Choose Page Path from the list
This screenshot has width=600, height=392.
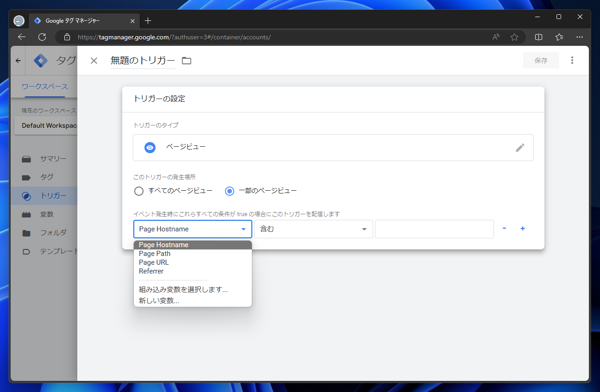[x=192, y=253]
